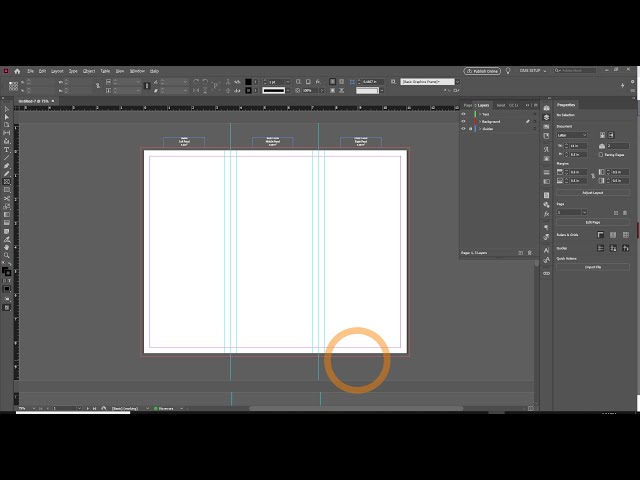Screen dimensions: 640x480
Task: Open the workspace switcher dropdown
Action: (533, 71)
